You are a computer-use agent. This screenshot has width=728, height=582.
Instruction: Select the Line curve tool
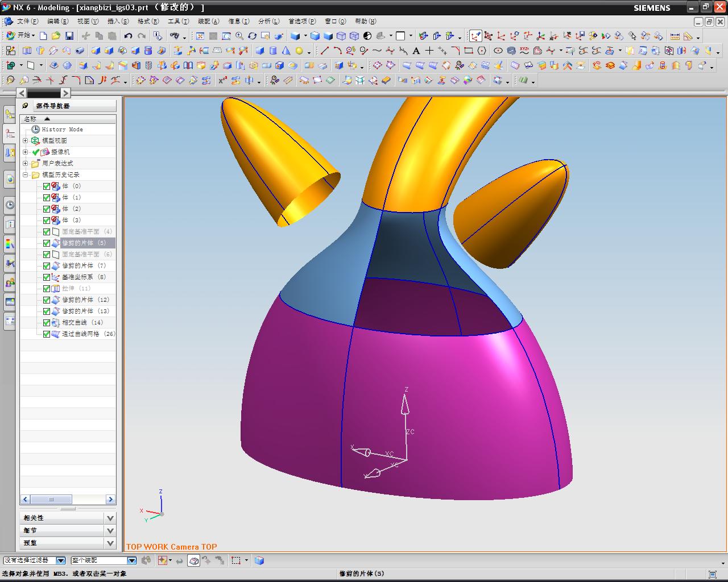click(324, 51)
